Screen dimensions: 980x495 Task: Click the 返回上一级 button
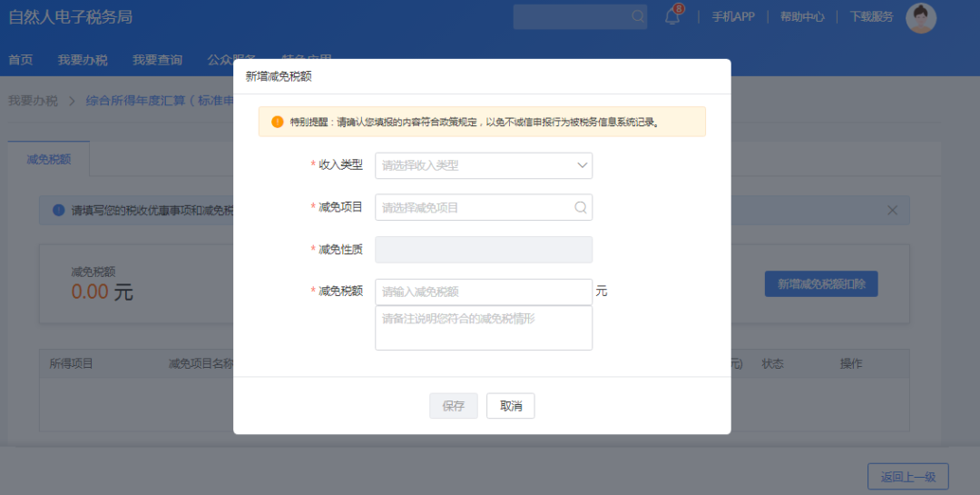click(x=907, y=477)
